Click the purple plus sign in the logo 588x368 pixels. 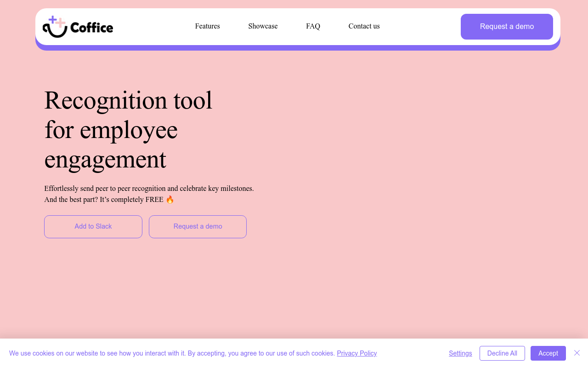tap(53, 19)
